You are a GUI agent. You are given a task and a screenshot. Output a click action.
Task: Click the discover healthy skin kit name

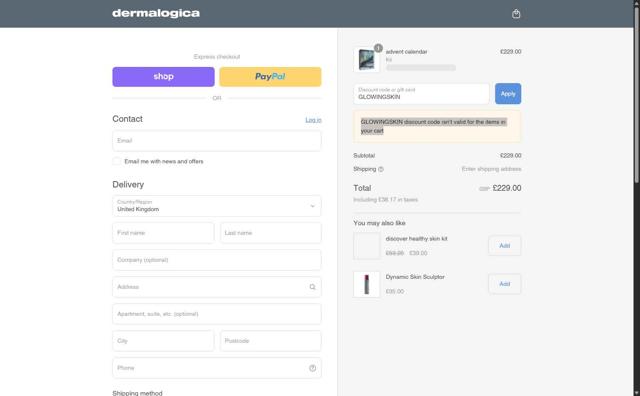(x=416, y=239)
